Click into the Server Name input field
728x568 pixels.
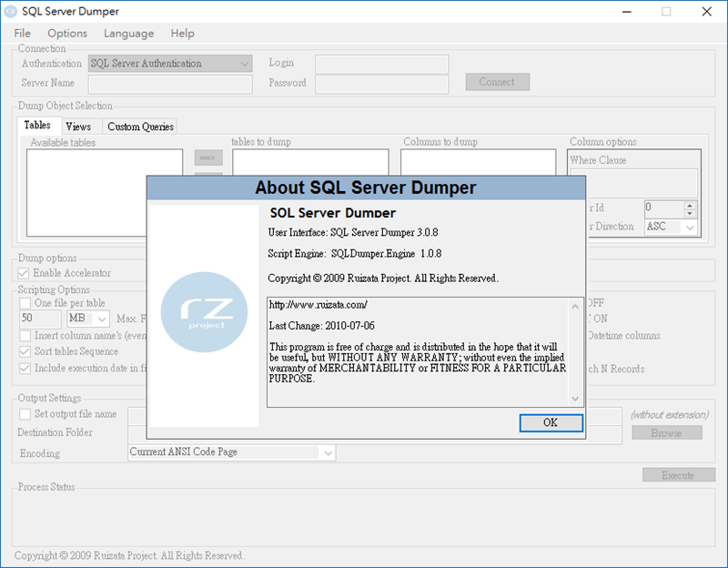point(170,85)
